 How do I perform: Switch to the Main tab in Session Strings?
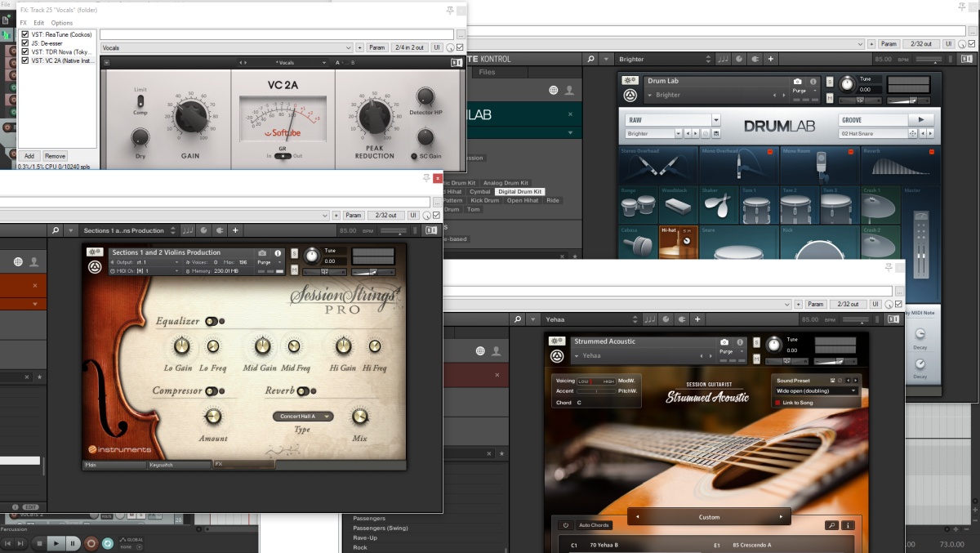pyautogui.click(x=114, y=465)
